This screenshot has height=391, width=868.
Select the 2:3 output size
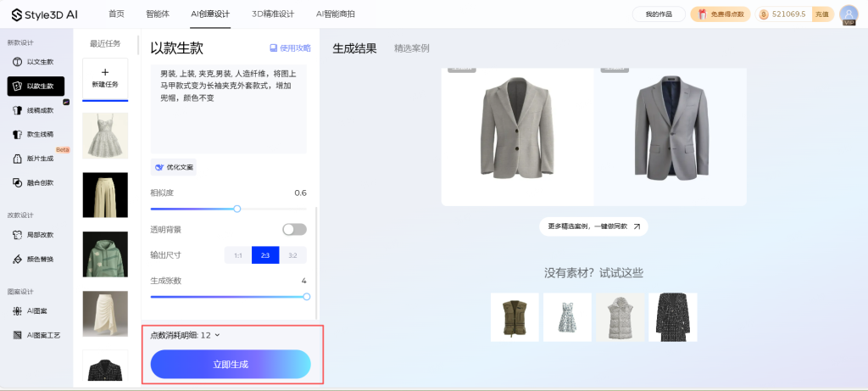click(265, 255)
